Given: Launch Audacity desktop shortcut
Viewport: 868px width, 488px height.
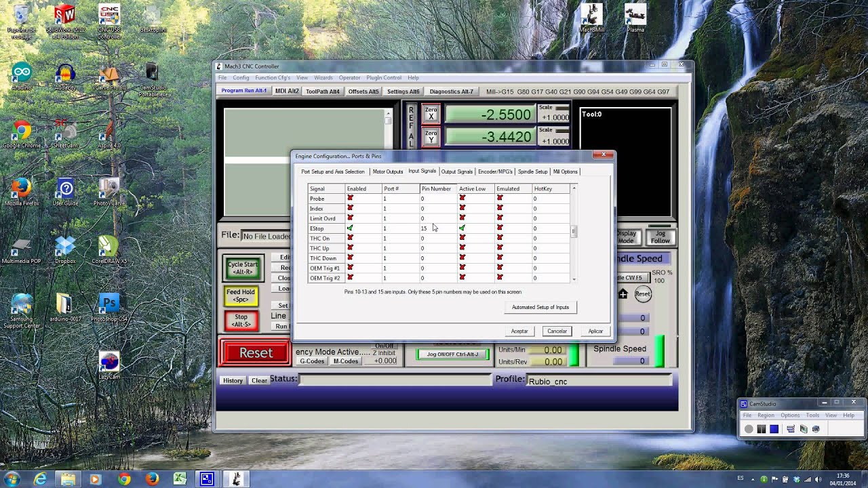Looking at the screenshot, I should point(65,77).
